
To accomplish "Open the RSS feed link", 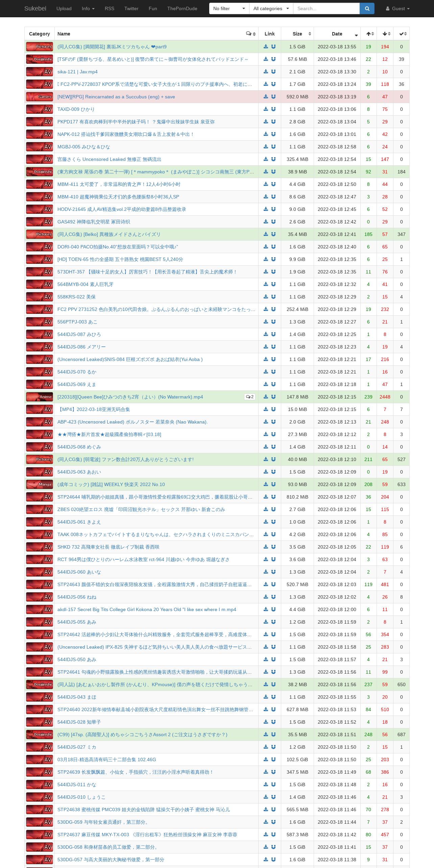I will coord(110,8).
